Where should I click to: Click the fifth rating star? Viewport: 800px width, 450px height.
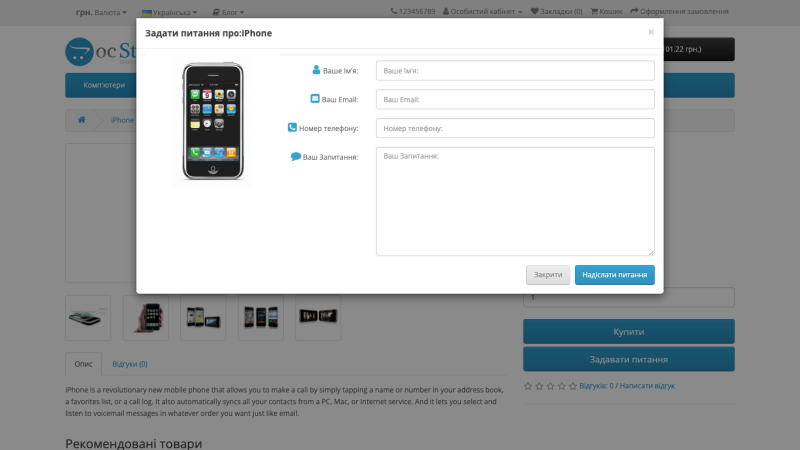(x=572, y=386)
